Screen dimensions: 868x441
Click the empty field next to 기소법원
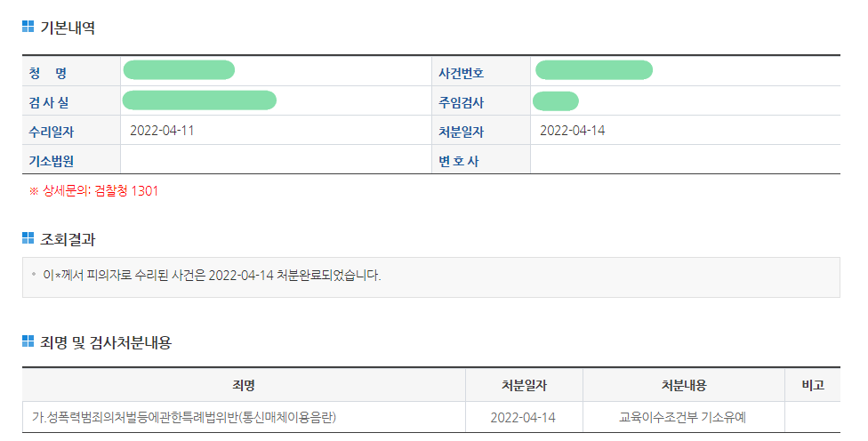tap(274, 161)
